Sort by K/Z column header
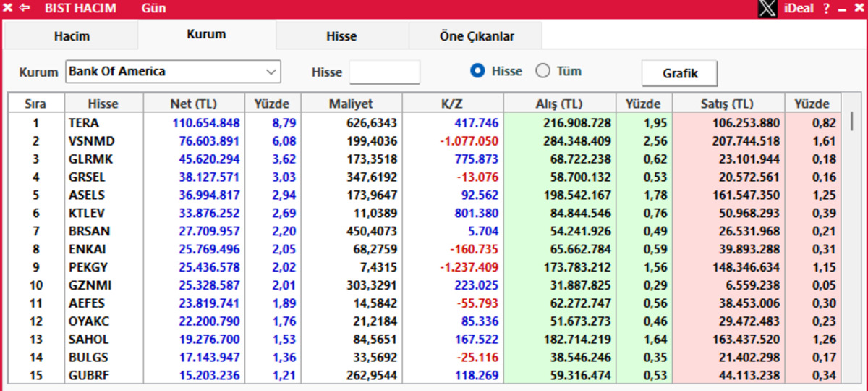Screen dimensions: 868x391 (452, 104)
